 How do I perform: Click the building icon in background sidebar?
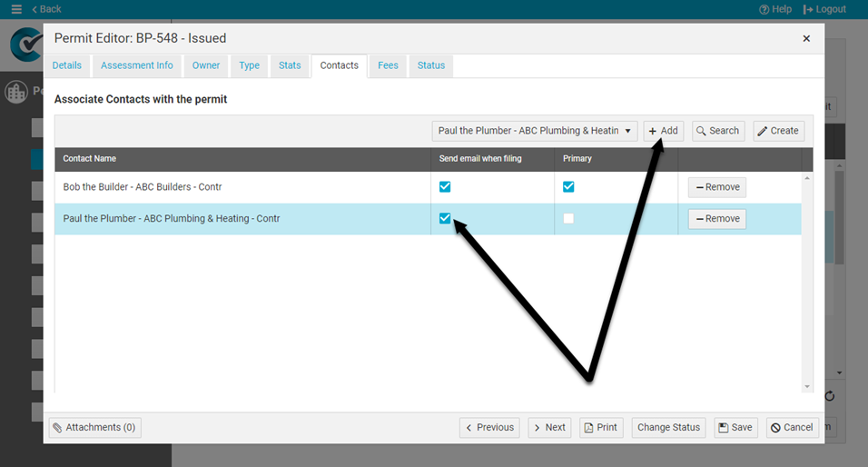[x=16, y=92]
